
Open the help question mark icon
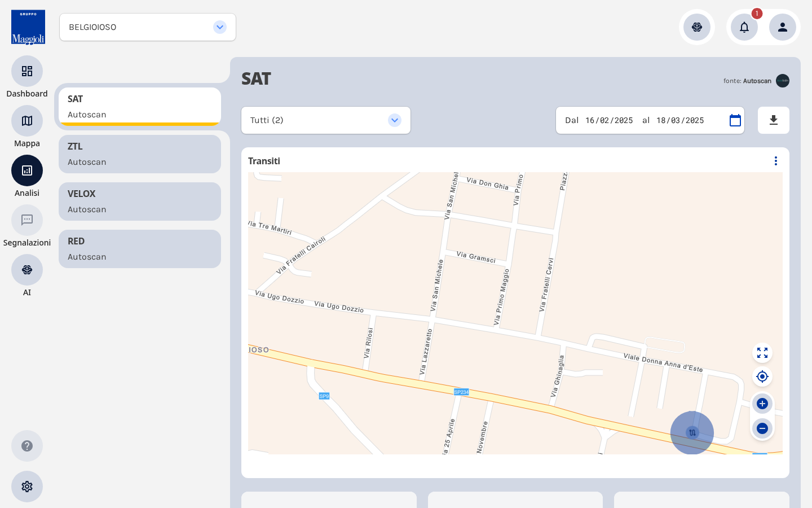pos(27,446)
